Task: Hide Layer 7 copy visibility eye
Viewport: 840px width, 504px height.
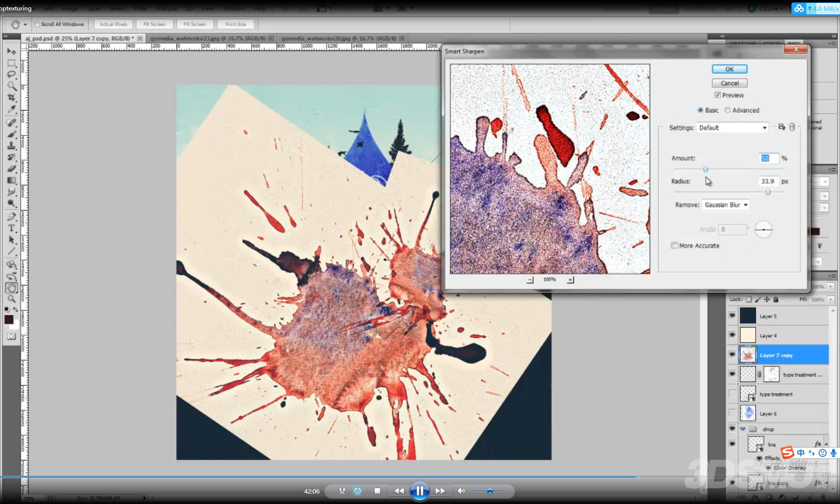Action: tap(732, 354)
